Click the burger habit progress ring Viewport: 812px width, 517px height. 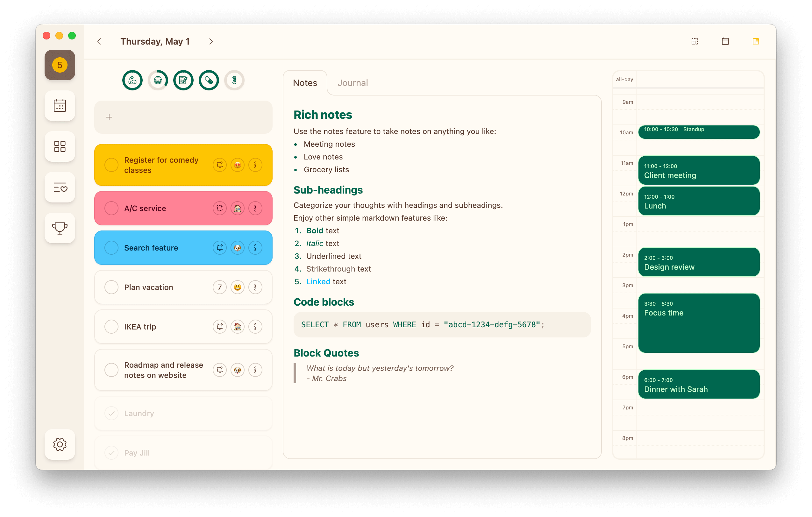pyautogui.click(x=158, y=80)
